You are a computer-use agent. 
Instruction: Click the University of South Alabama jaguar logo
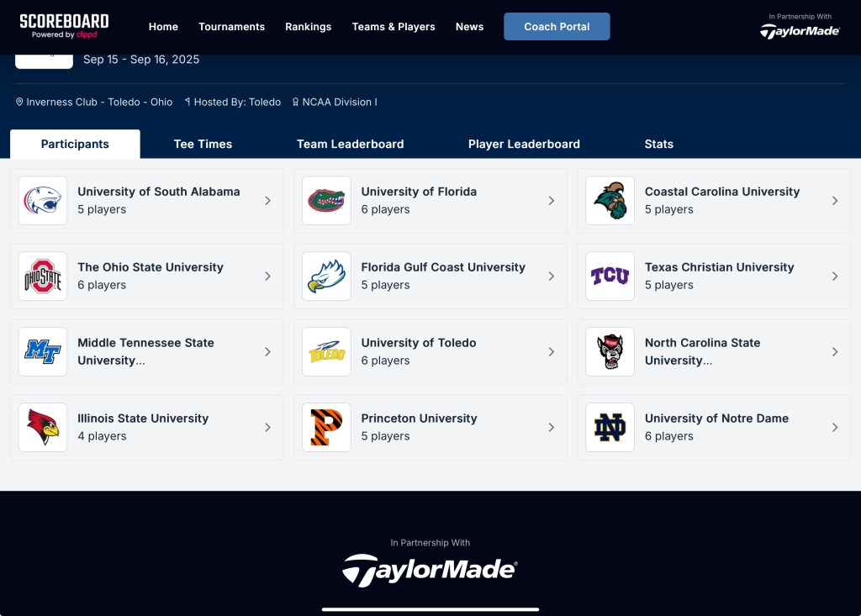[x=43, y=201]
